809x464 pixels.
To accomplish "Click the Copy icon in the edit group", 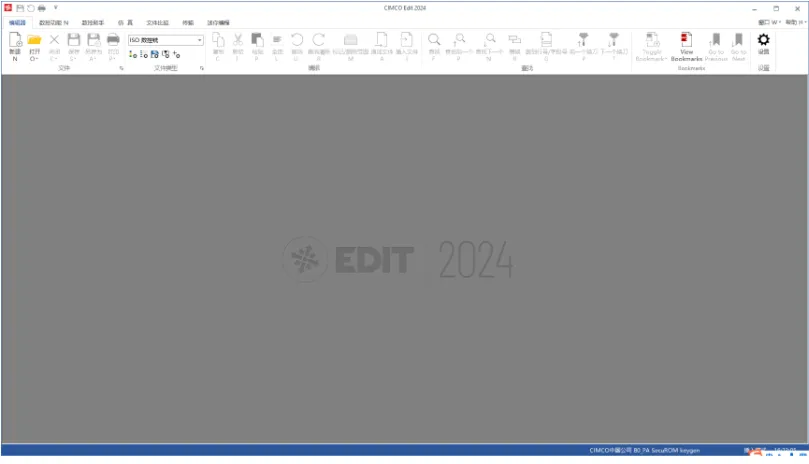I will point(218,40).
